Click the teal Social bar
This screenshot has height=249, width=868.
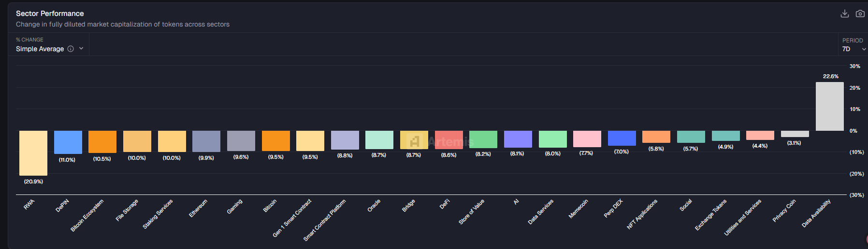pos(691,137)
